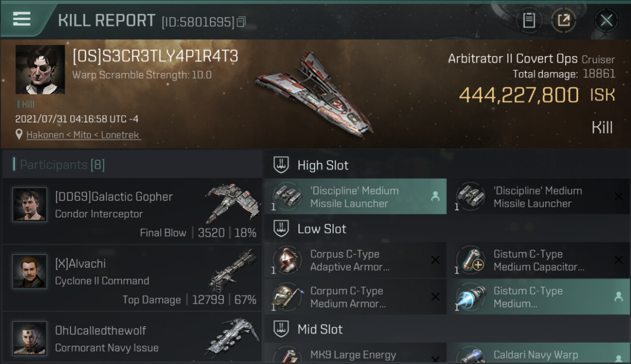
Task: Share the kill report via the export icon
Action: coord(564,20)
